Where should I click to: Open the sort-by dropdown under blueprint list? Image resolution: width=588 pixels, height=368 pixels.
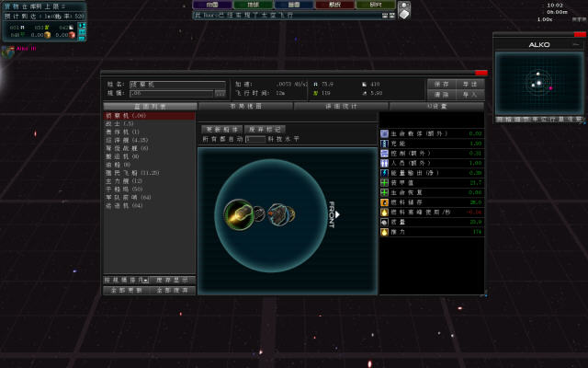(x=145, y=280)
